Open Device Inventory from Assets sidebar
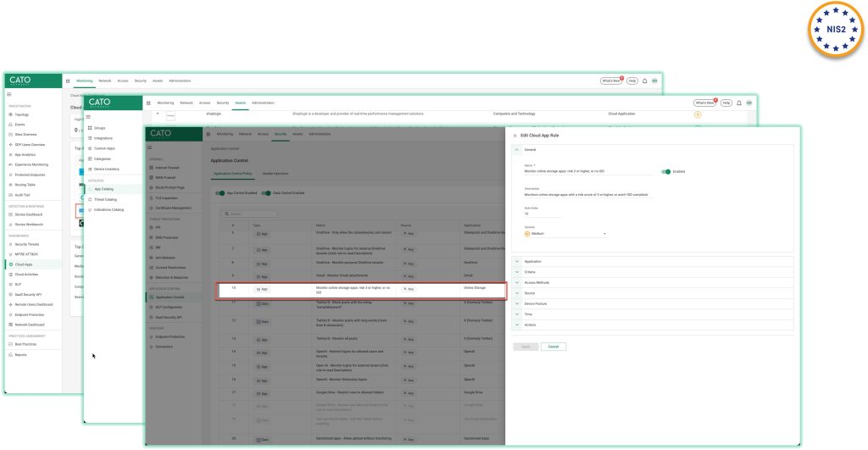This screenshot has width=868, height=450. 90,169
